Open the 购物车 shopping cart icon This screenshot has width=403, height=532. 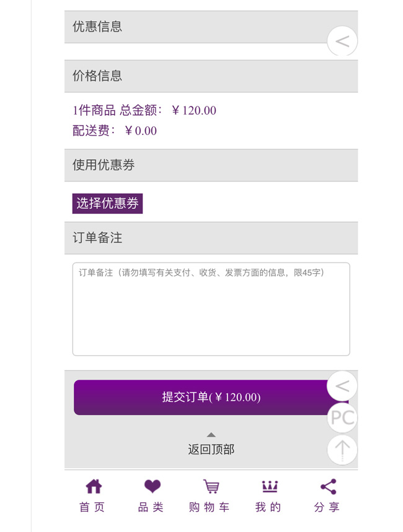coord(211,487)
